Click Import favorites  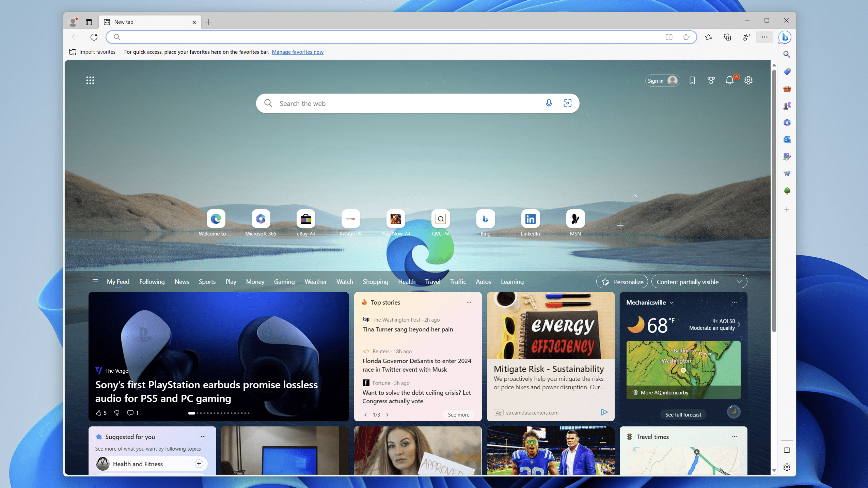click(92, 52)
